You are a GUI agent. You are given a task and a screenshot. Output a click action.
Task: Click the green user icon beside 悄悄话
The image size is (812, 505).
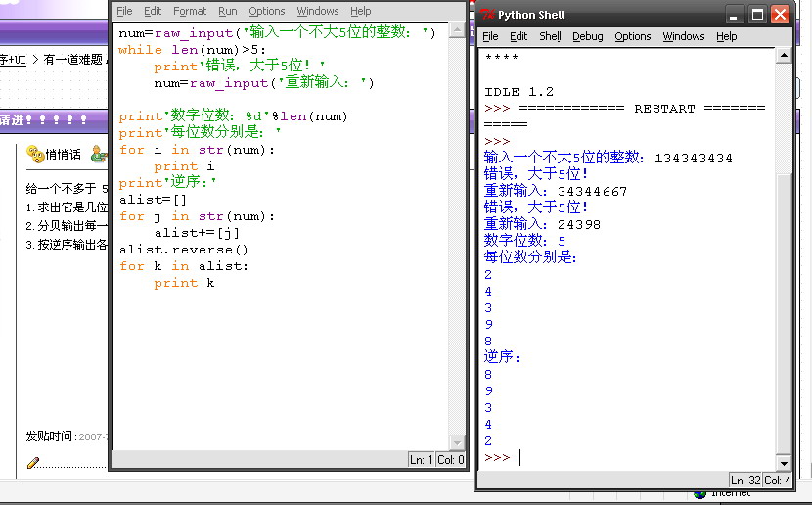coord(97,154)
